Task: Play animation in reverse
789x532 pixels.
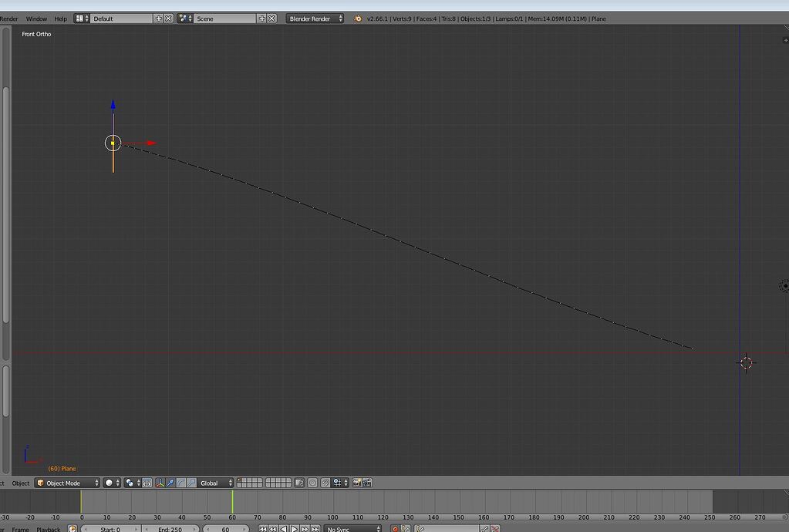Action: (284, 529)
